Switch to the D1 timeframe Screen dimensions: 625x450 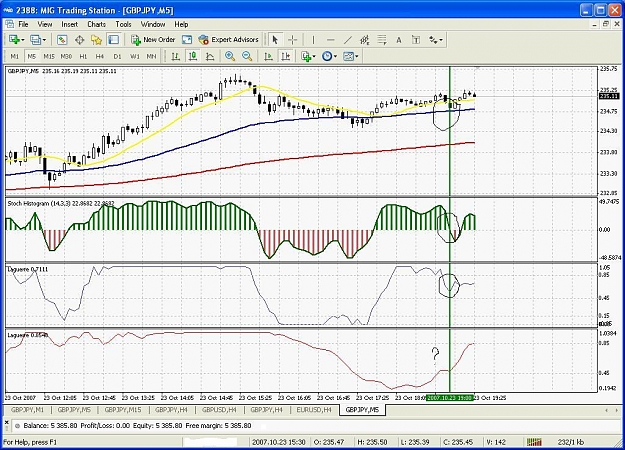tap(117, 56)
